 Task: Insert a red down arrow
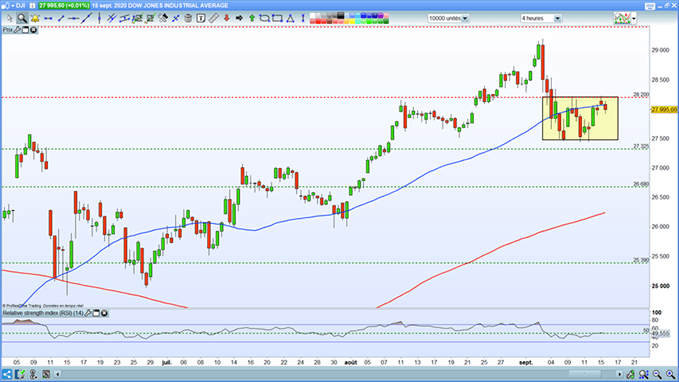tap(226, 18)
